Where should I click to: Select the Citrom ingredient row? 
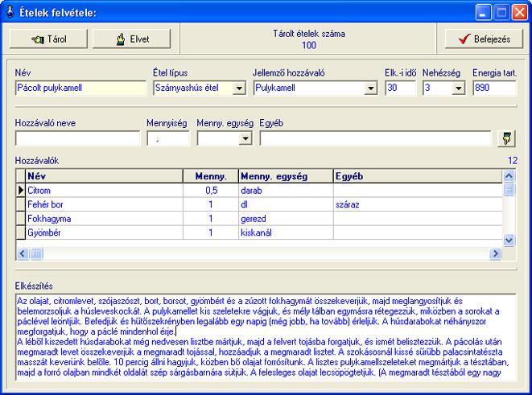pos(259,191)
